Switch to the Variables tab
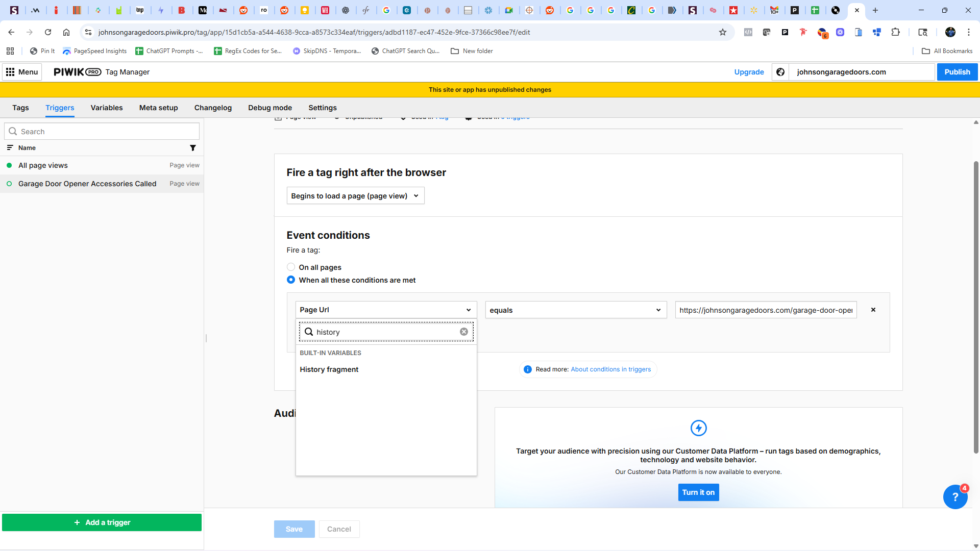This screenshot has height=551, width=980. point(107,108)
